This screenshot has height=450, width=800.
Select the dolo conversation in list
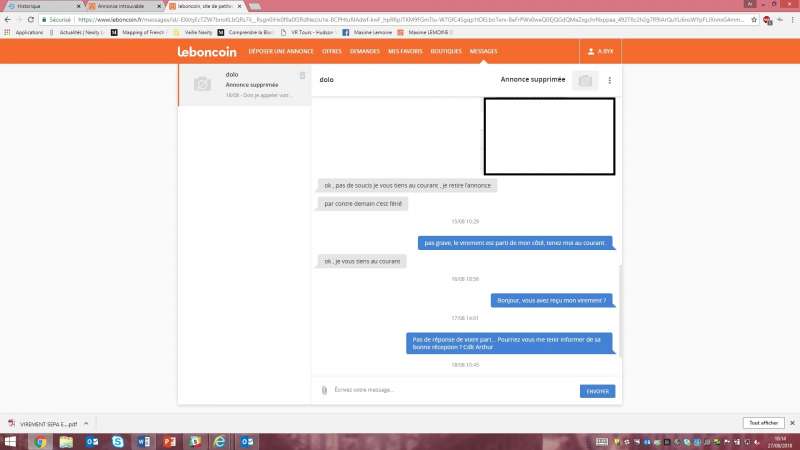click(x=245, y=85)
